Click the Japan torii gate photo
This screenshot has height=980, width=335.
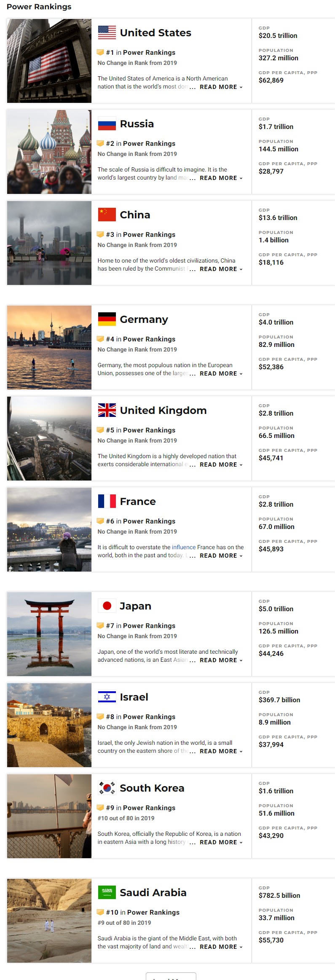click(49, 634)
